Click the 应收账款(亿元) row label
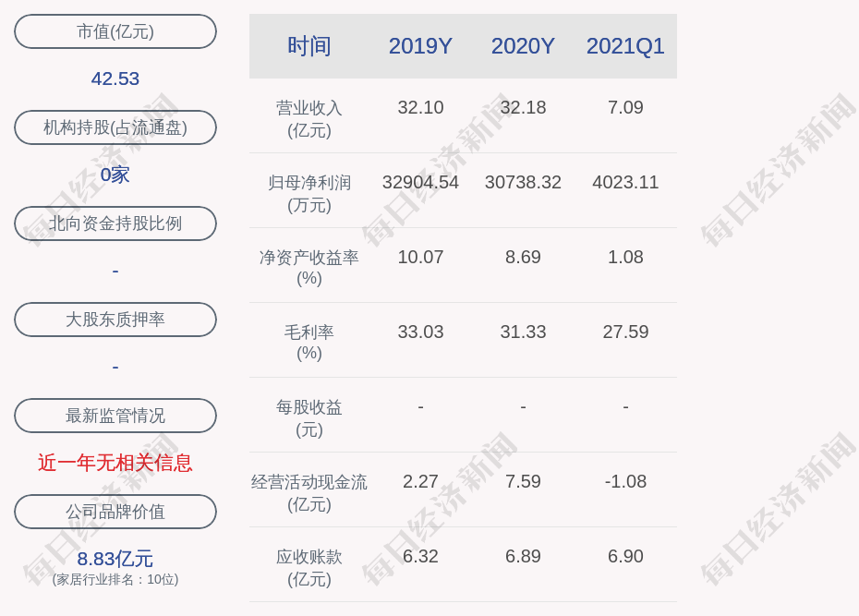The image size is (859, 616). tap(309, 568)
